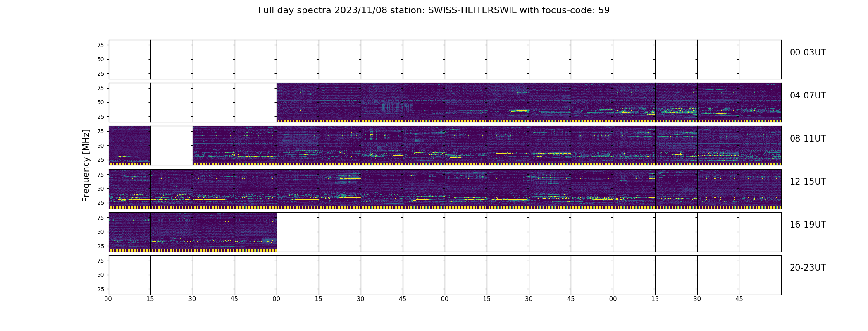Click the 50 MHz tick of the 04-07UT row
Image resolution: width=868 pixels, height=331 pixels.
click(x=100, y=103)
